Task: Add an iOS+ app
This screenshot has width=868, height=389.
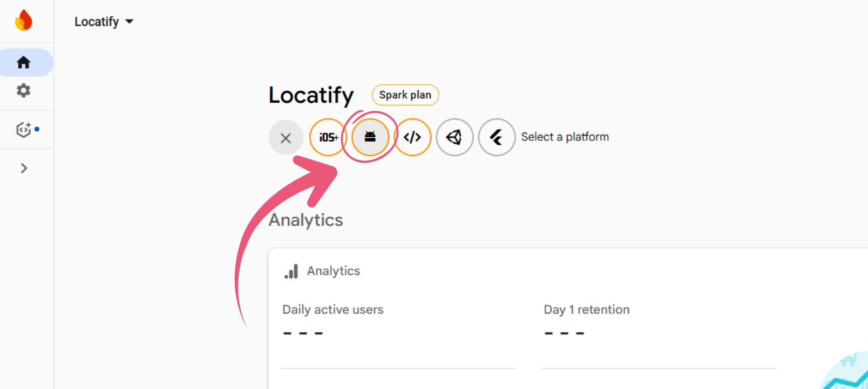Action: [x=328, y=137]
